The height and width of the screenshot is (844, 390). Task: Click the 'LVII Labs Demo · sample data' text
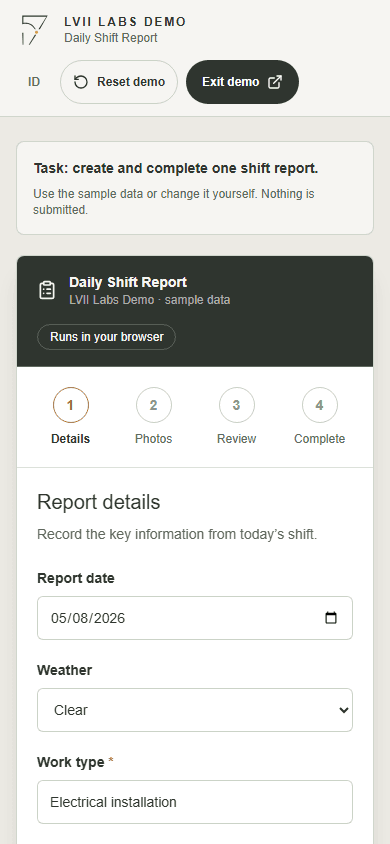coord(150,300)
